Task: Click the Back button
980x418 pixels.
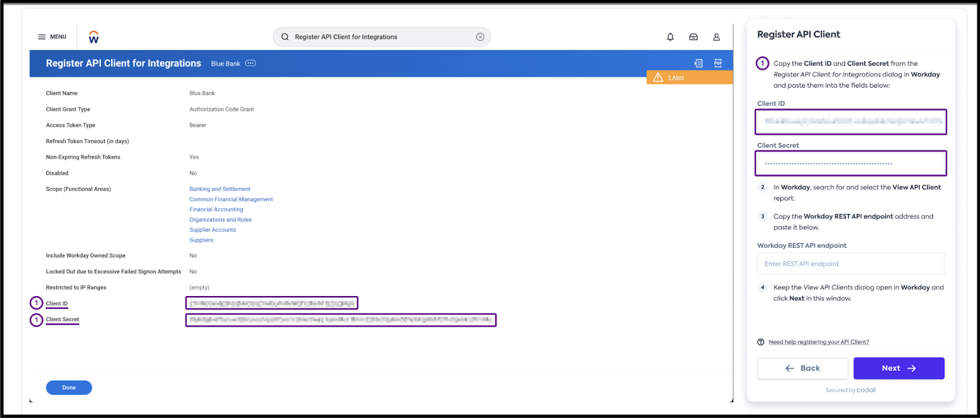Action: (802, 368)
